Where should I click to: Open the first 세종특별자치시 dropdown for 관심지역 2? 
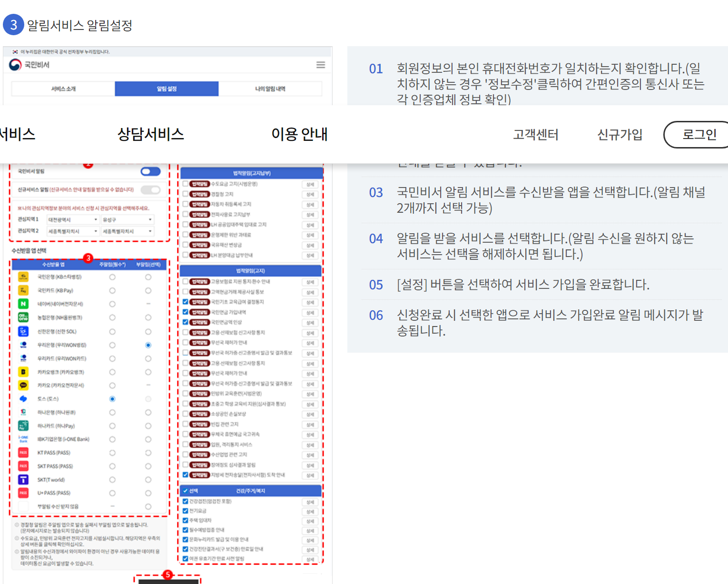(73, 231)
